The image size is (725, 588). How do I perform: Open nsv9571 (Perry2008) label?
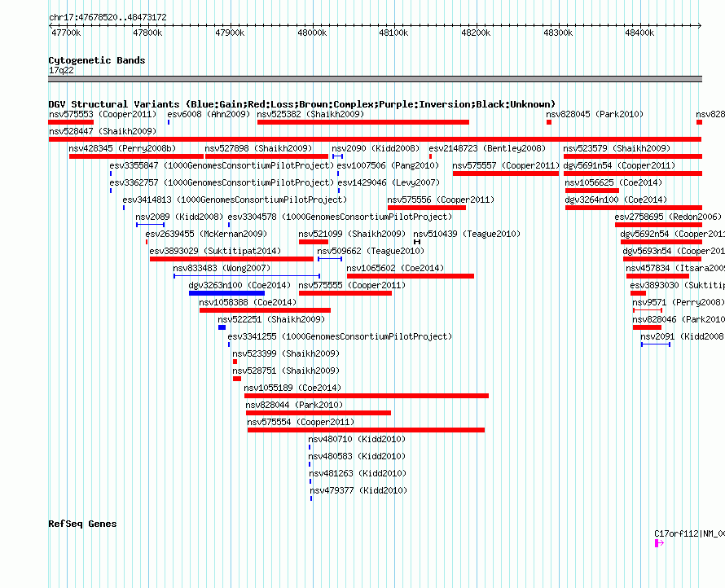tap(679, 302)
